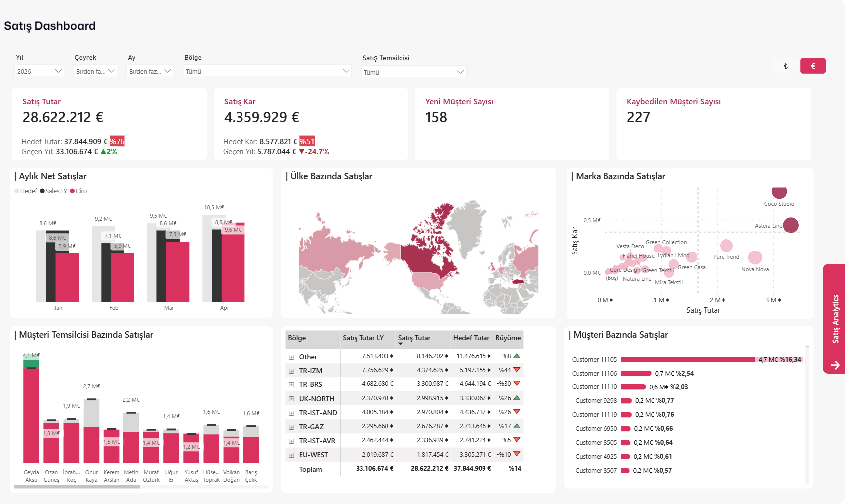Open the Satış Analytics side tab
Screen dimensions: 845x504
834,319
